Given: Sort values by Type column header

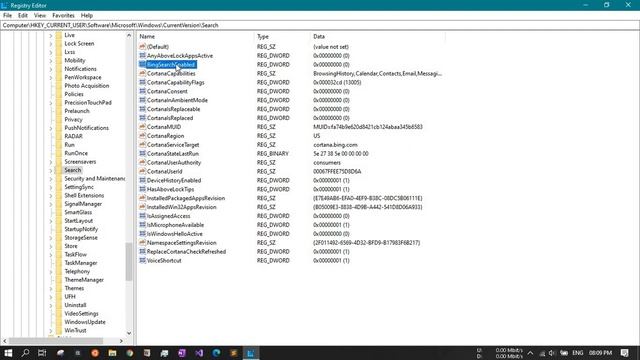Looking at the screenshot, I should point(282,36).
